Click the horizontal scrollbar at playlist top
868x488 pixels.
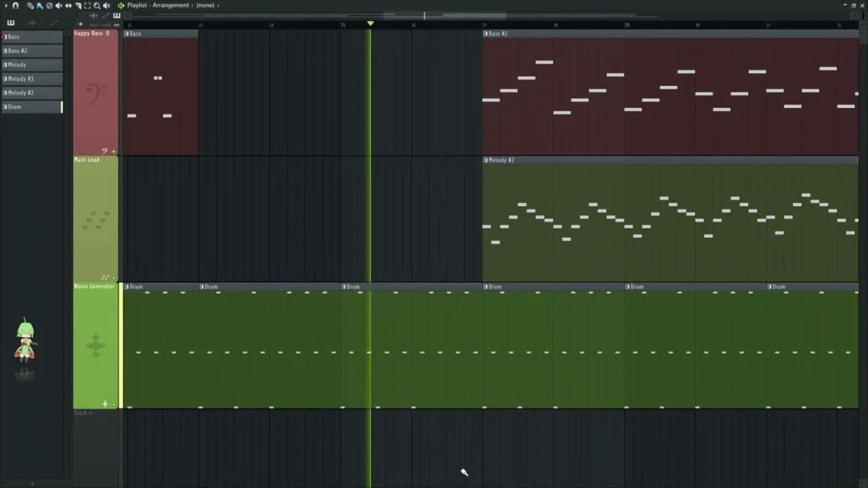click(492, 15)
